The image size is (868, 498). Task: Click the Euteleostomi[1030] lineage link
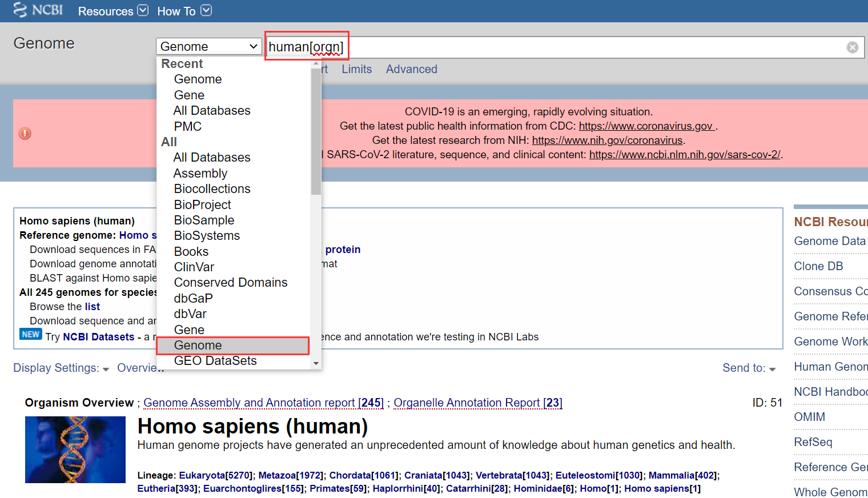pyautogui.click(x=599, y=475)
